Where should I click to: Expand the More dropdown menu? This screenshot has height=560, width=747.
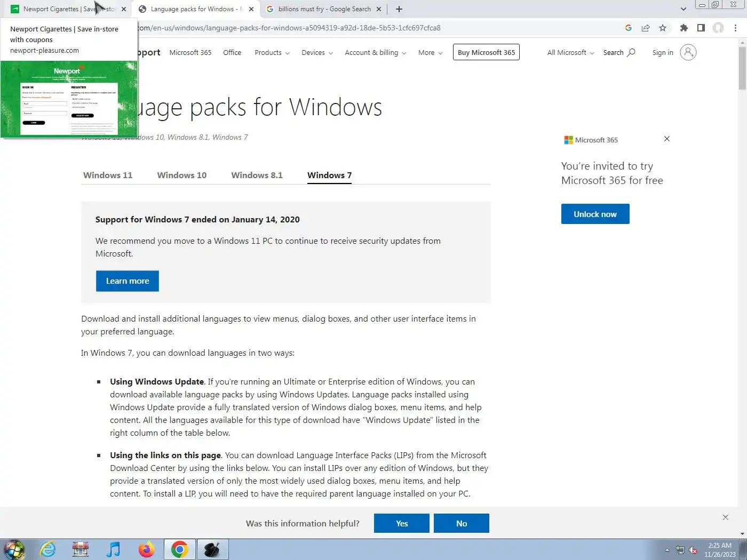(x=431, y=52)
